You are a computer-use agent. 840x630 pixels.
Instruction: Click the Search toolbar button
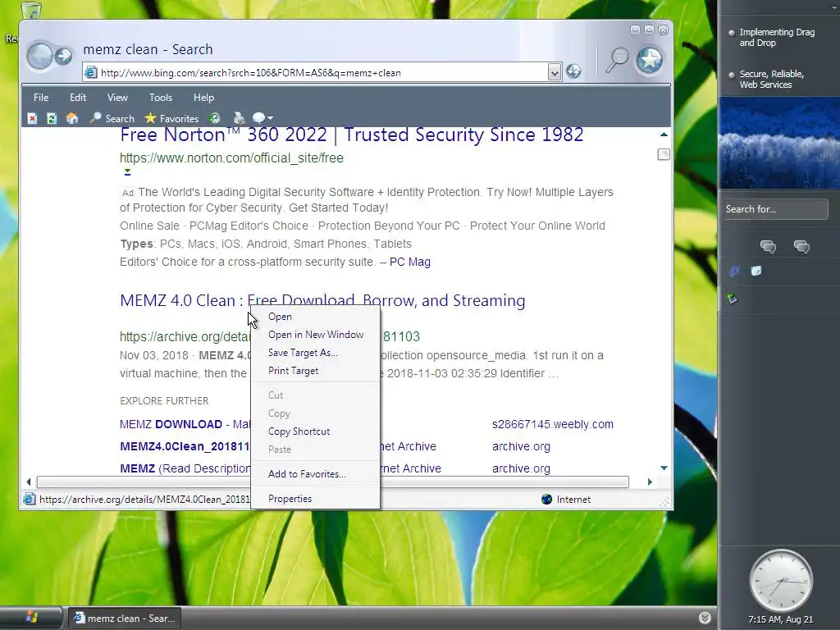tap(112, 118)
